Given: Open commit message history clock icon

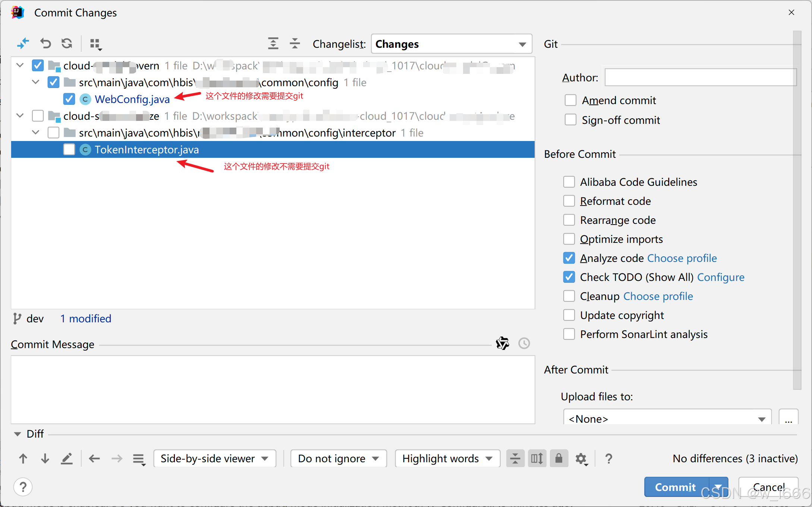Looking at the screenshot, I should tap(524, 343).
